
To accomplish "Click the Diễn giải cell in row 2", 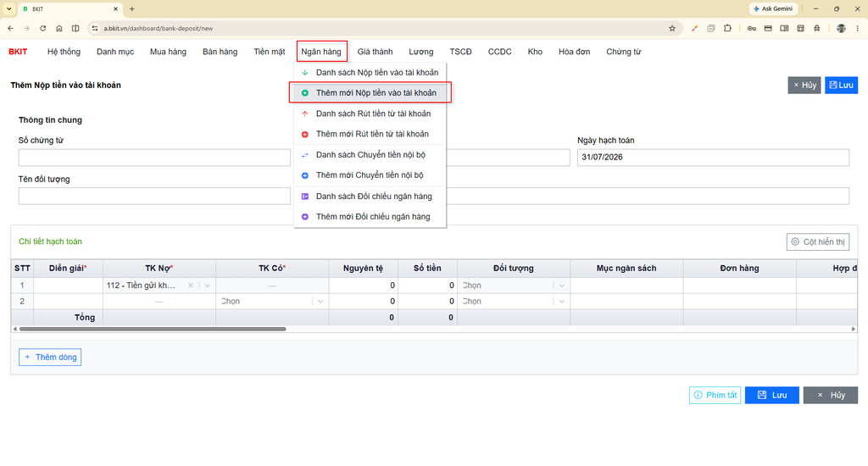I will pos(68,302).
